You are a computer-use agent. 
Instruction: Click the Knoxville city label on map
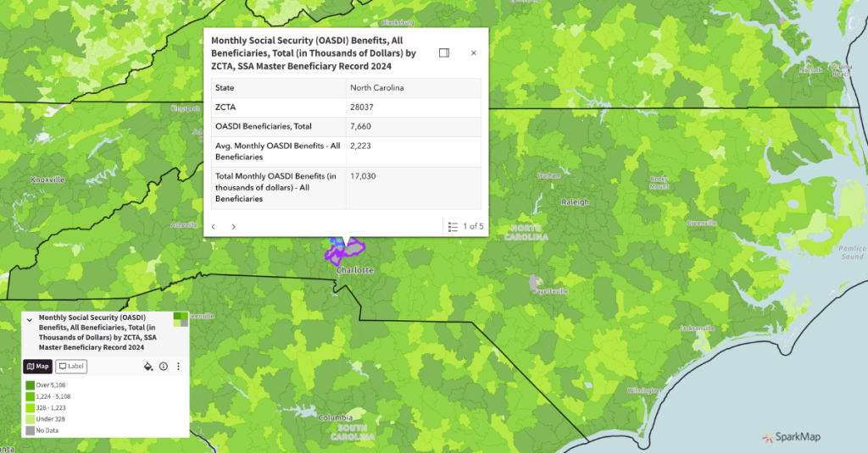point(47,180)
